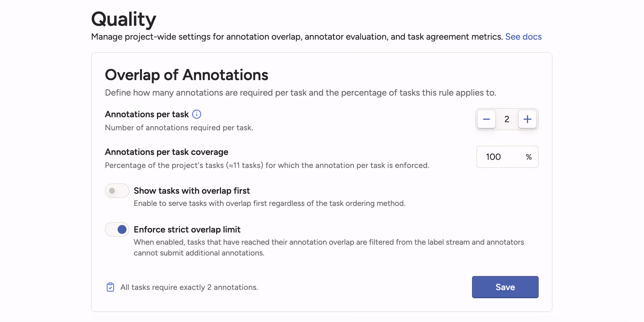Click the info icon beside Annotations per task
The image size is (644, 322).
pos(197,114)
